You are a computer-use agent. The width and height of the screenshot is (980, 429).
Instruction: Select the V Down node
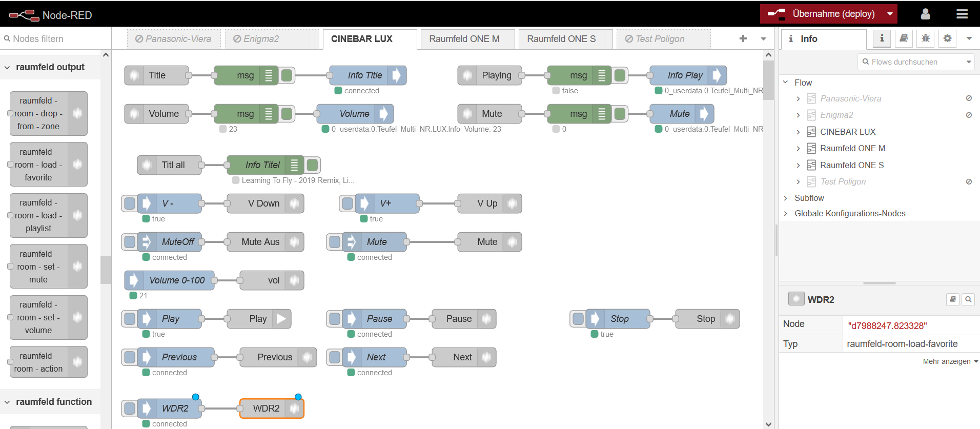click(266, 203)
